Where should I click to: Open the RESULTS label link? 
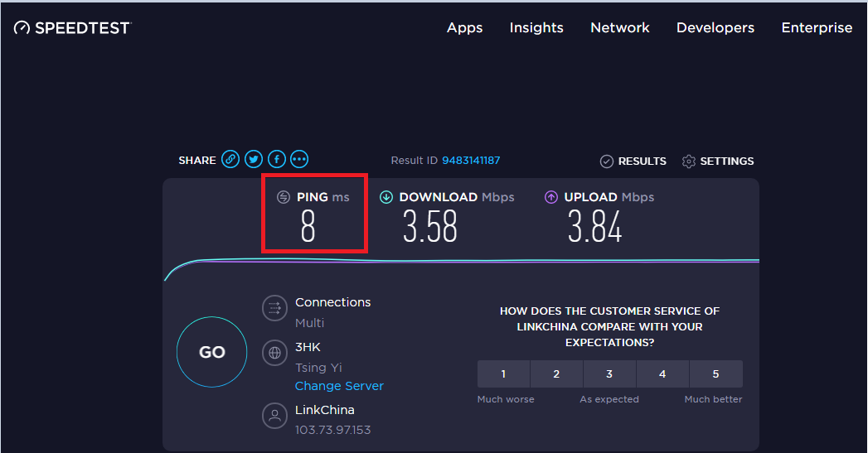(x=643, y=161)
